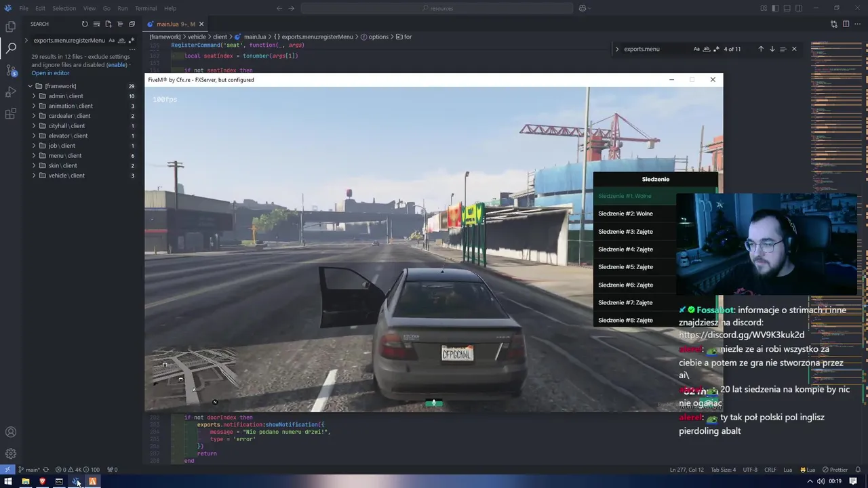Toggle Match Whole Word in sidebar search box
The height and width of the screenshot is (488, 868).
pyautogui.click(x=122, y=41)
